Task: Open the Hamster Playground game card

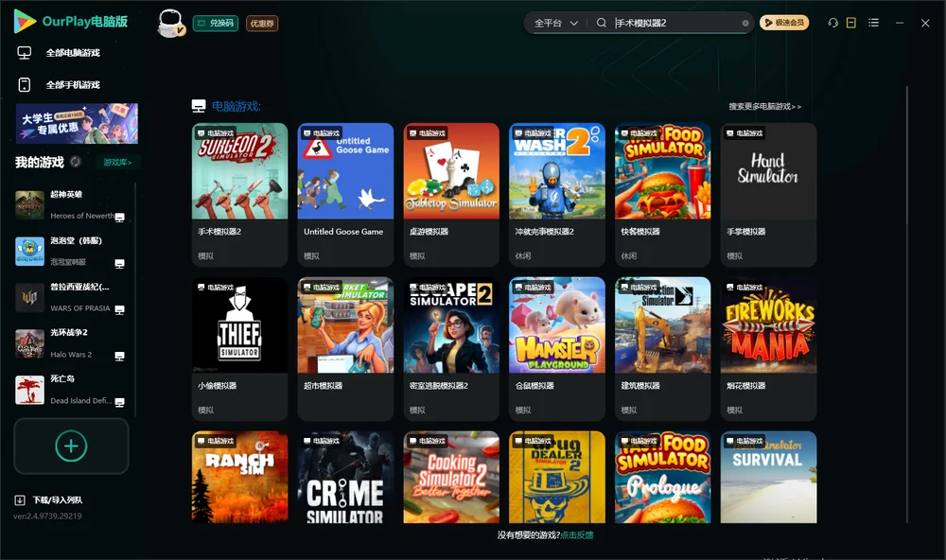Action: [557, 349]
